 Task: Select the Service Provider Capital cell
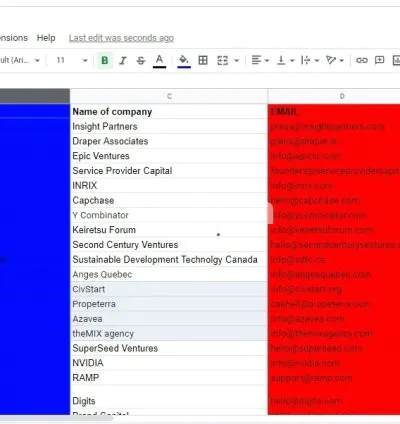pyautogui.click(x=169, y=171)
